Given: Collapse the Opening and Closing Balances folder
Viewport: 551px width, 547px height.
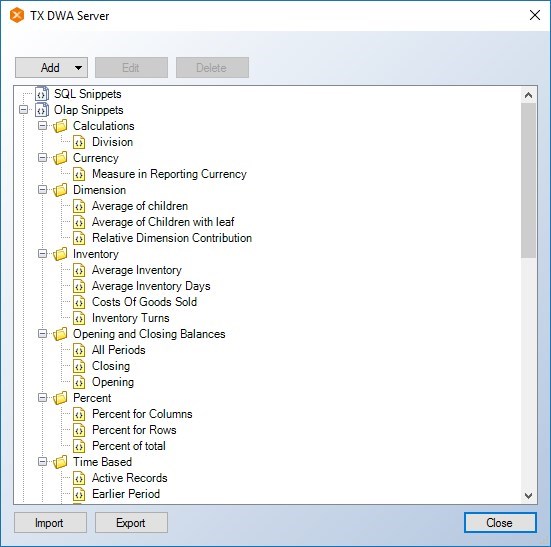Looking at the screenshot, I should pos(43,334).
